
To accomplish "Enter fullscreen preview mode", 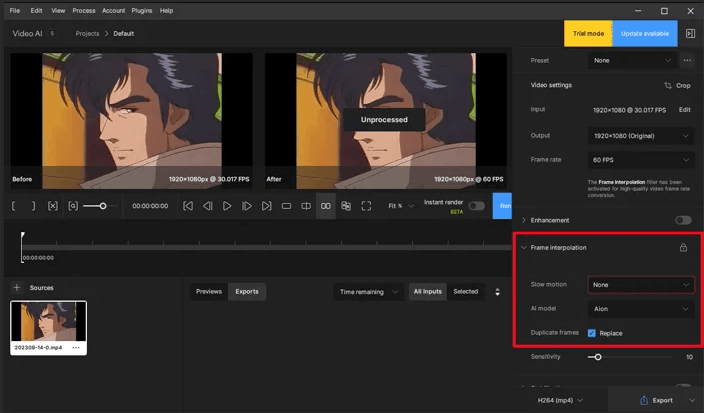I will tap(366, 206).
